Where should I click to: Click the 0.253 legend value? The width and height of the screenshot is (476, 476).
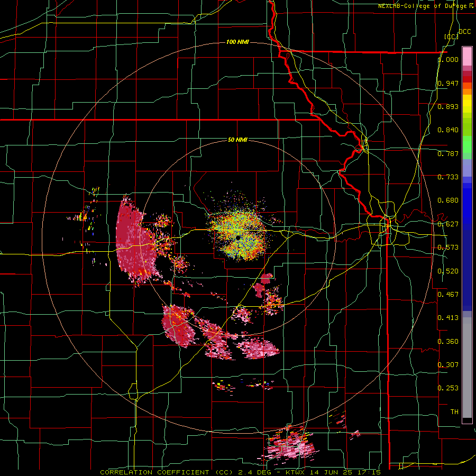click(448, 388)
